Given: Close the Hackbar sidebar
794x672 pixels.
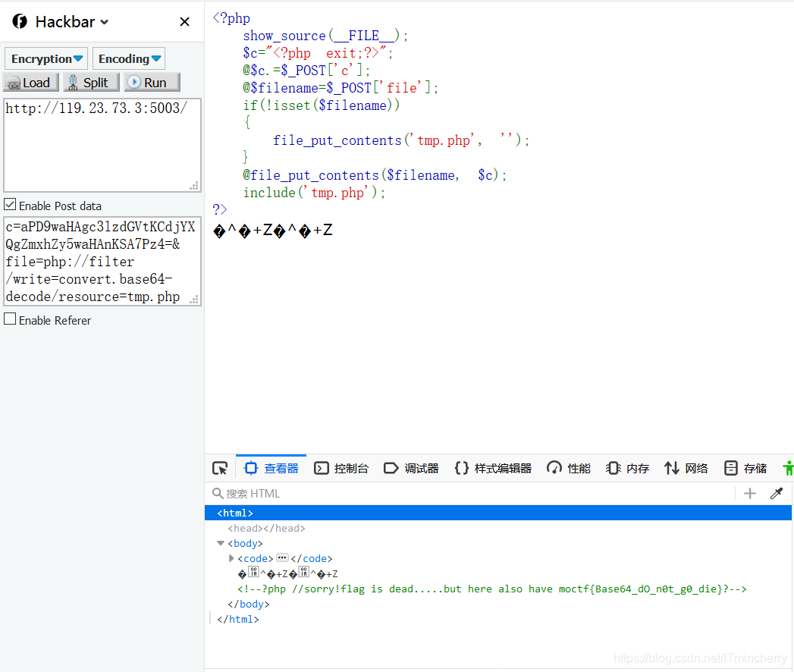Looking at the screenshot, I should [x=185, y=22].
